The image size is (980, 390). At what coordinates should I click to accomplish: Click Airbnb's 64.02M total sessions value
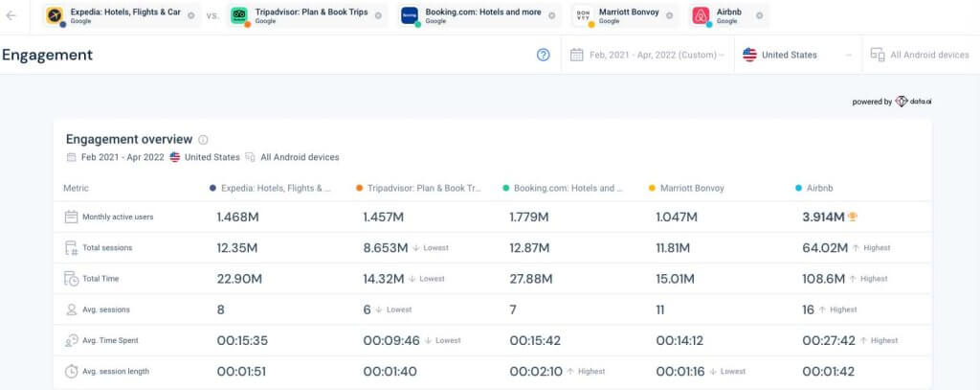tap(825, 248)
